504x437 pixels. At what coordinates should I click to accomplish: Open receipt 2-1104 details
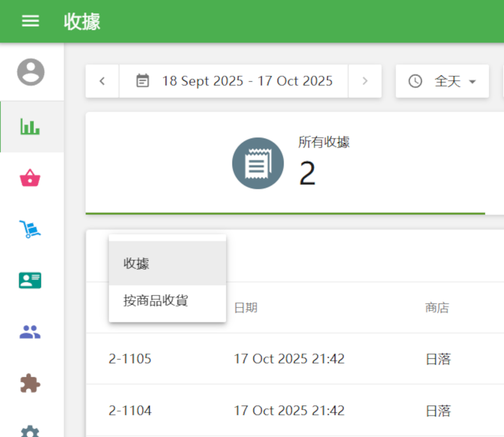130,411
